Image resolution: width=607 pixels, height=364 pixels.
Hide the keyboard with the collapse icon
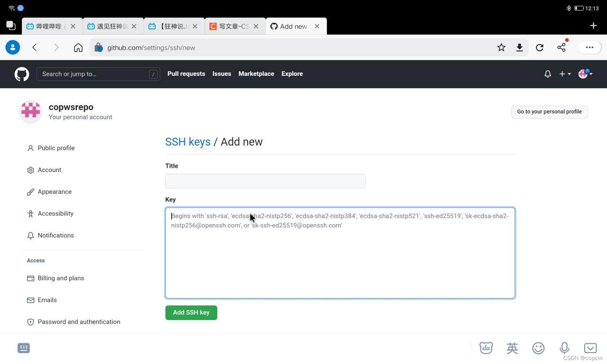pos(590,348)
